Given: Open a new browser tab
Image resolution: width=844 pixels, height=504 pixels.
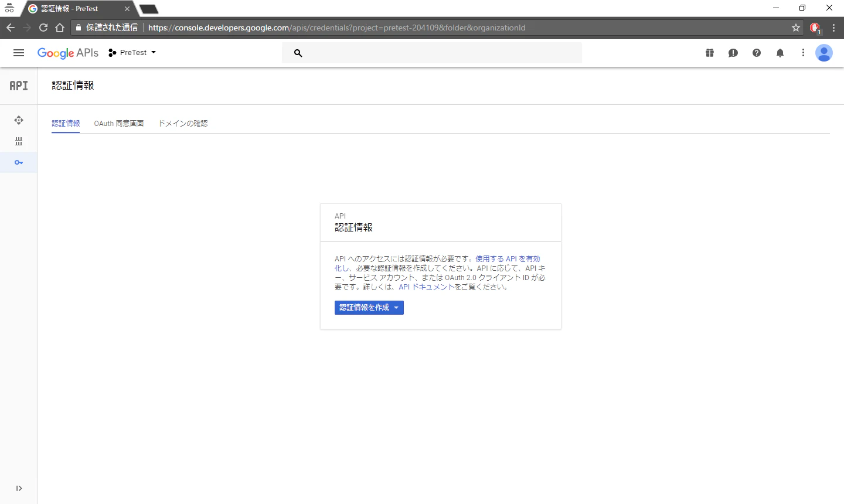Looking at the screenshot, I should 149,9.
